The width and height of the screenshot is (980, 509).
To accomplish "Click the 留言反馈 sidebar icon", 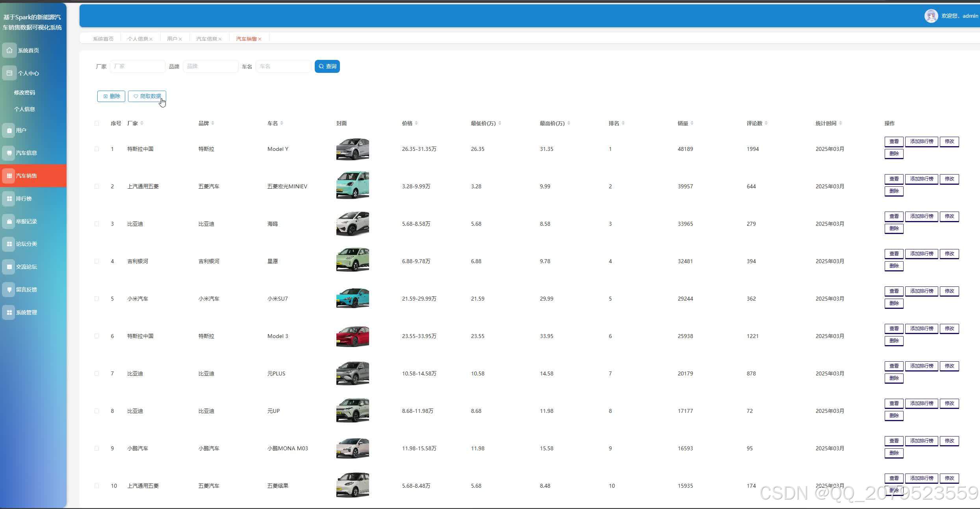I will click(x=9, y=290).
